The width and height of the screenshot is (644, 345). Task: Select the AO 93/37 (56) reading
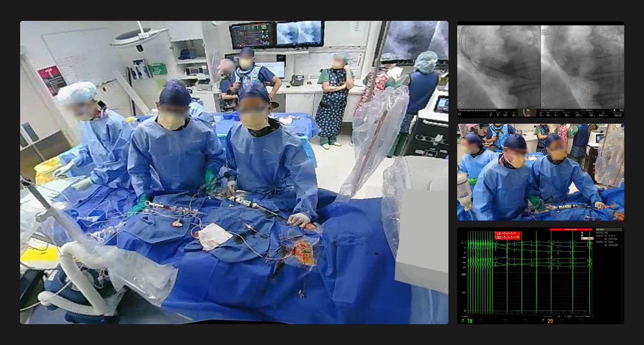click(x=611, y=239)
